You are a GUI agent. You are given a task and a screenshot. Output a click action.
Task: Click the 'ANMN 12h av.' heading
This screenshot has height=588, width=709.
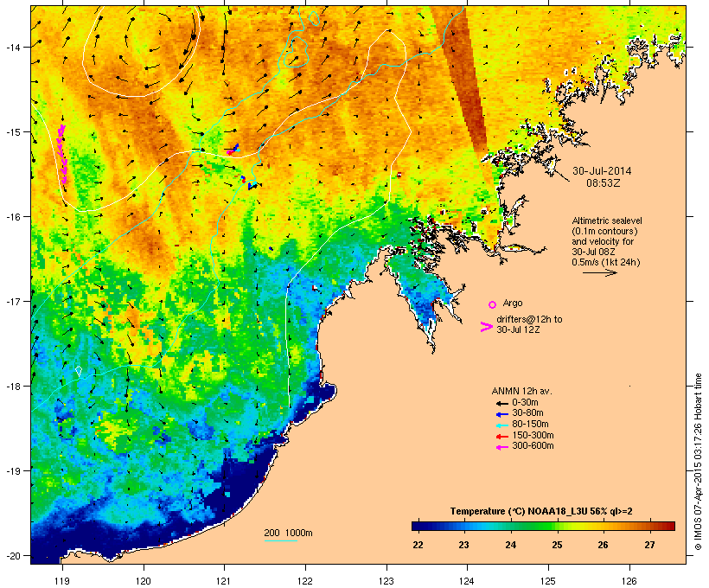[x=521, y=391]
